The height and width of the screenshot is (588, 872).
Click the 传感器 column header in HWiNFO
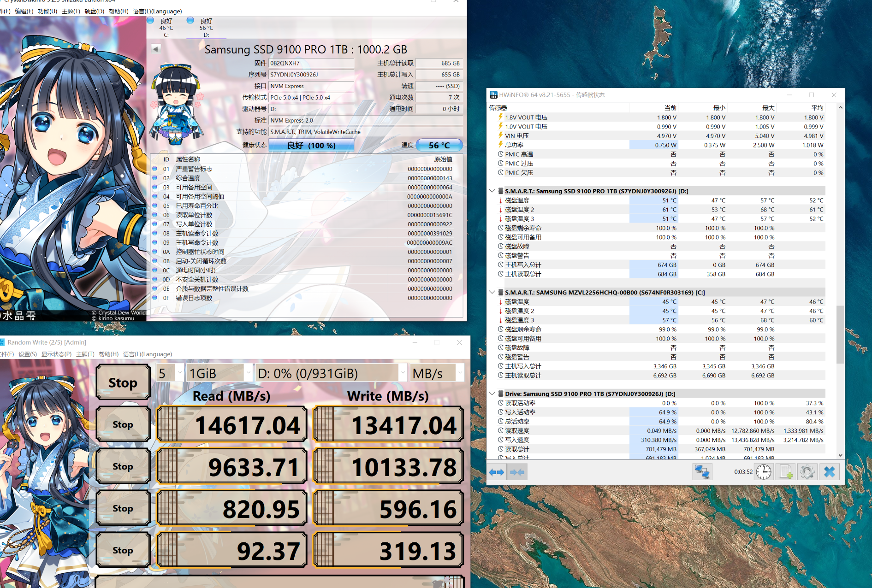(558, 108)
